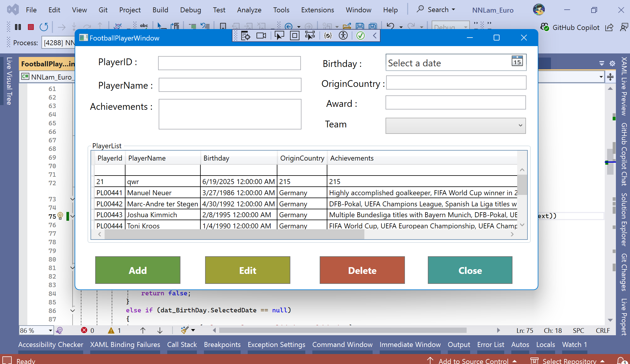The image size is (630, 364).
Task: Stop debugging with the red square
Action: click(31, 27)
